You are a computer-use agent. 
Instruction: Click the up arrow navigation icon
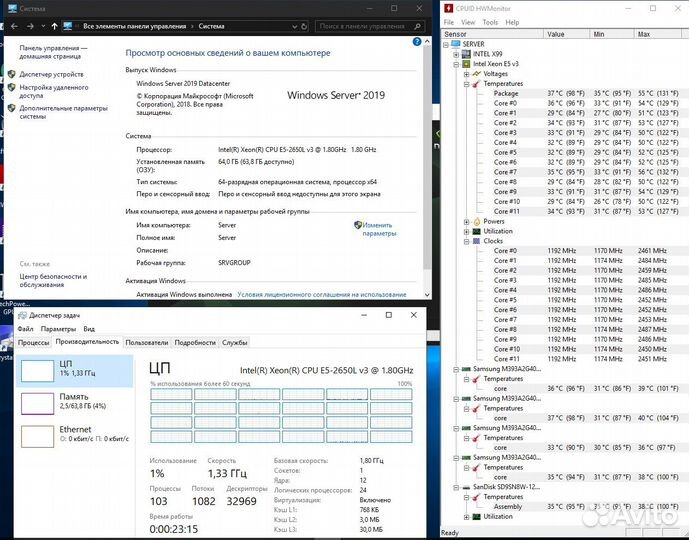tap(54, 26)
